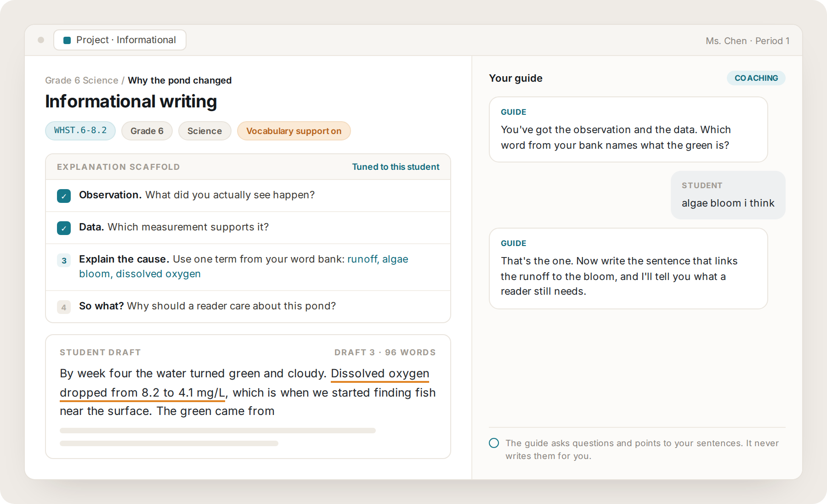827x504 pixels.
Task: Click the Grade 6 tag
Action: coord(147,131)
